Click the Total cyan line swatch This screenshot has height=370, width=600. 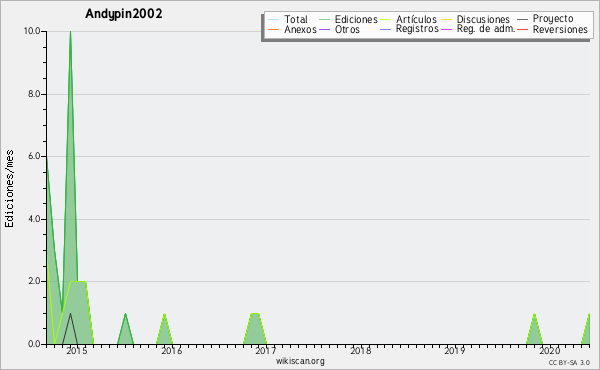coord(274,19)
